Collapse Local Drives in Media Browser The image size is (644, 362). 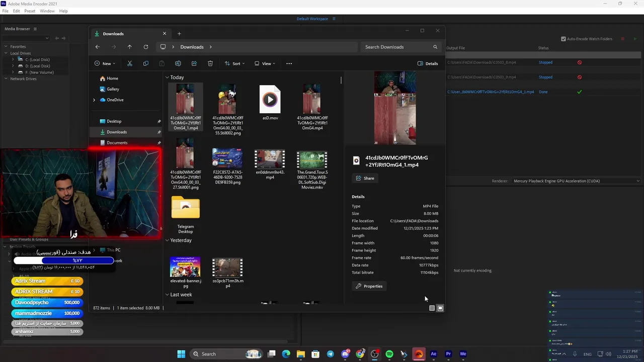point(7,53)
